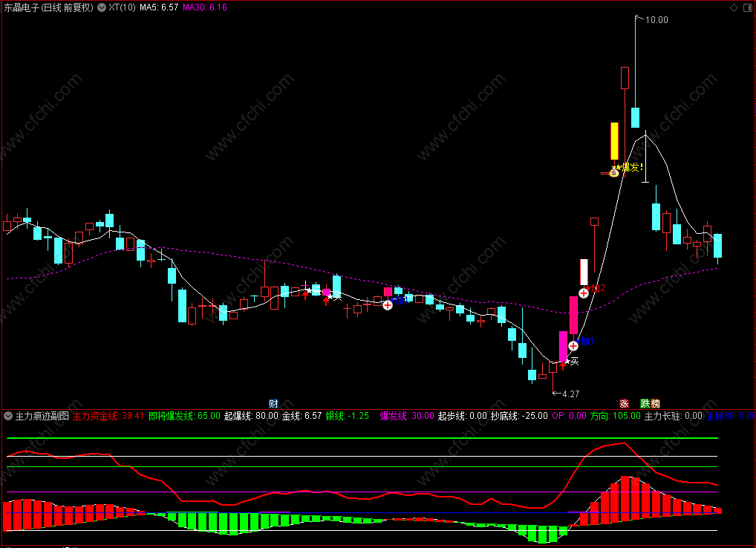
Task: Click the 主力长驻: 0.00 value
Action: (x=674, y=416)
